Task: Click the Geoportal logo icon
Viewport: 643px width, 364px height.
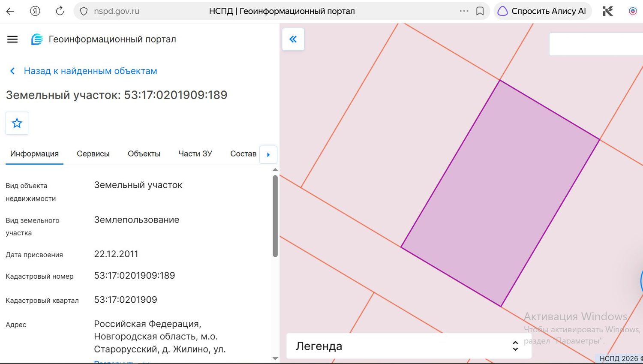Action: pyautogui.click(x=37, y=39)
